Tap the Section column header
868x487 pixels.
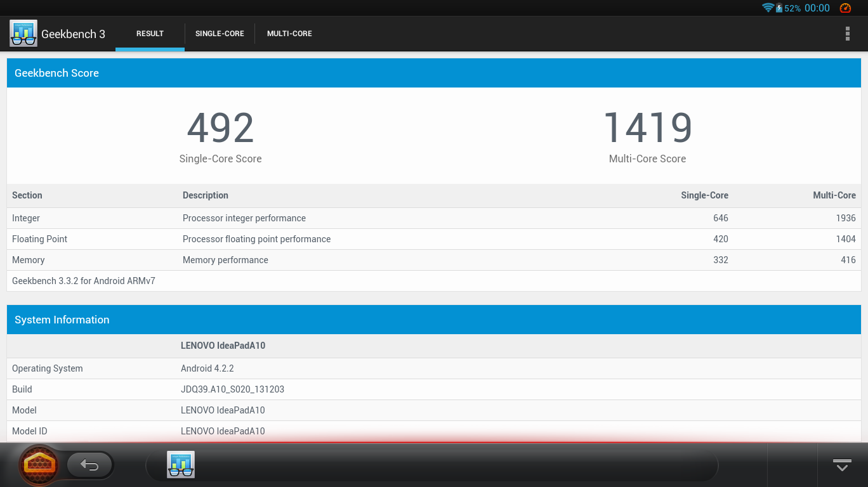click(27, 195)
